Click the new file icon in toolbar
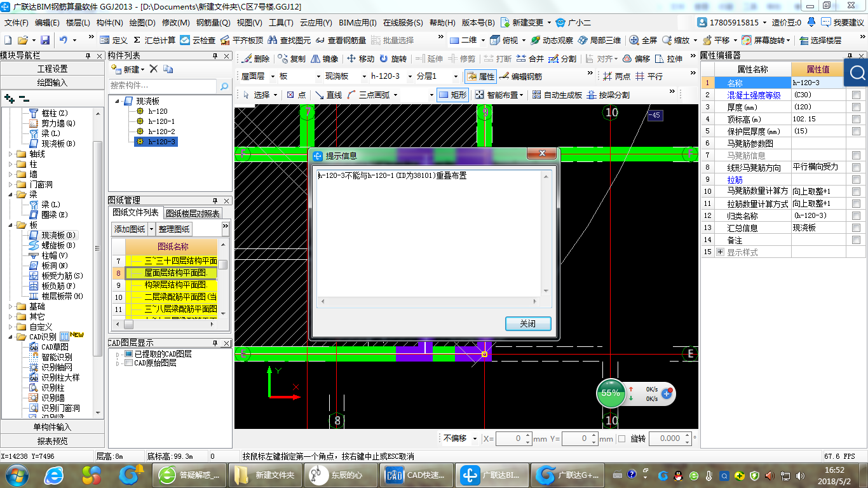 [9, 40]
